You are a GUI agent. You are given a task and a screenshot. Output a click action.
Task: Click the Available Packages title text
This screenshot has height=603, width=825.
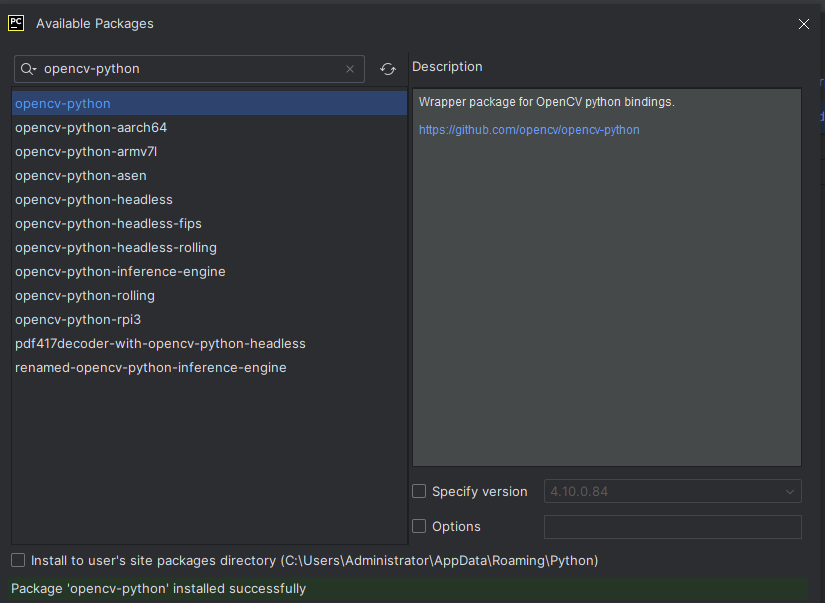pyautogui.click(x=95, y=24)
